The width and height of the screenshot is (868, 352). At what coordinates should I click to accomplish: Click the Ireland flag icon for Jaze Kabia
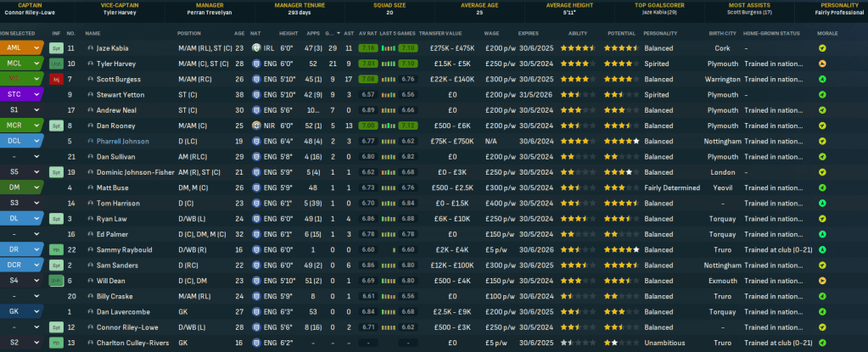click(255, 48)
